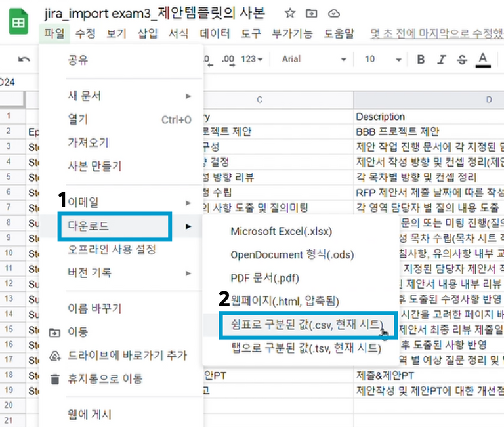Screen dimensions: 504x427
Task: Open the 삽입 menu
Action: click(x=148, y=33)
